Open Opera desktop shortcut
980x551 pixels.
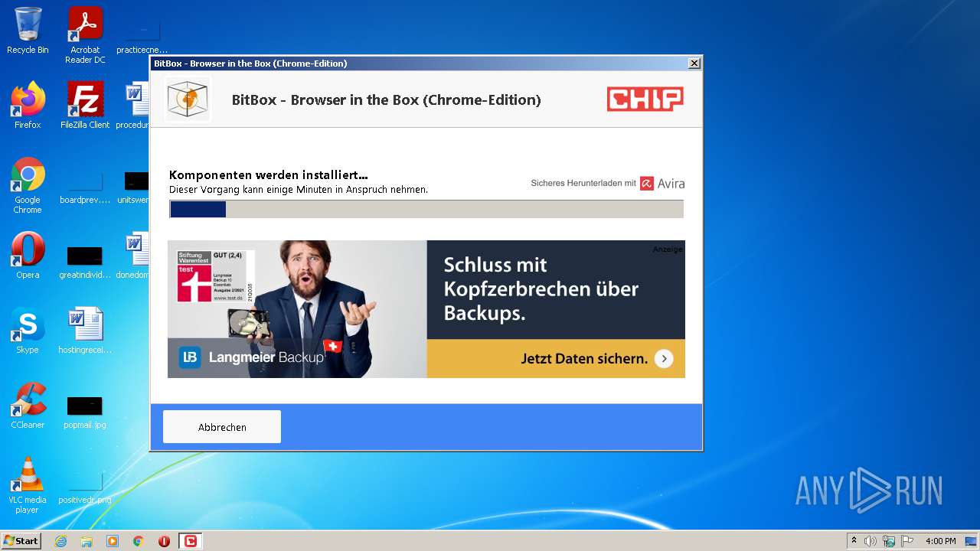[x=28, y=256]
